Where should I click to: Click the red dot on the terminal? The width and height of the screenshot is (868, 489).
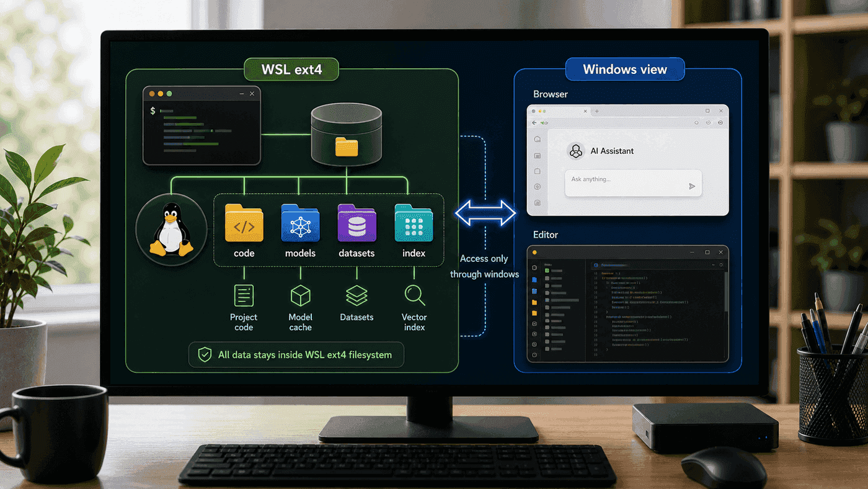point(151,94)
